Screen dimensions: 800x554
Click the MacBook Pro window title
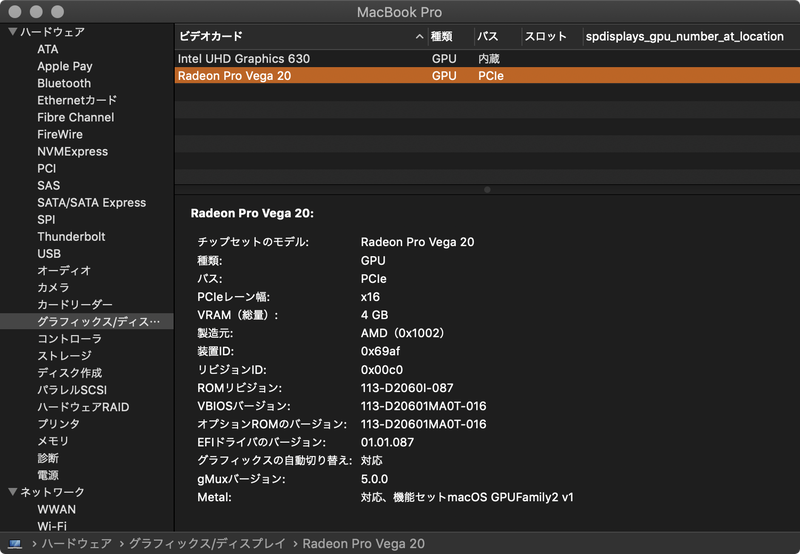pyautogui.click(x=399, y=12)
